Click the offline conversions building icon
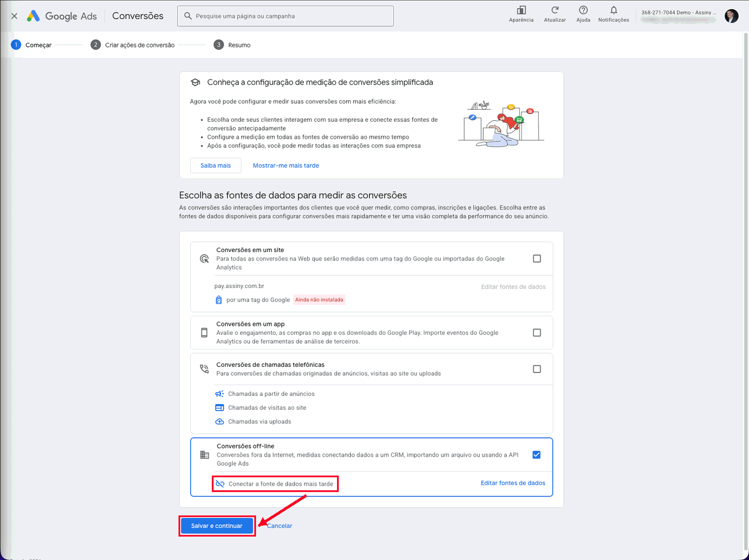The image size is (749, 560). point(205,455)
